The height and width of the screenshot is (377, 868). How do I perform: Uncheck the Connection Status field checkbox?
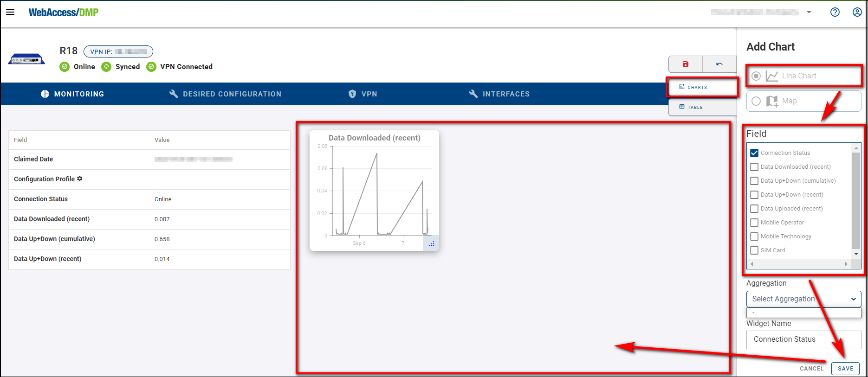(x=754, y=153)
